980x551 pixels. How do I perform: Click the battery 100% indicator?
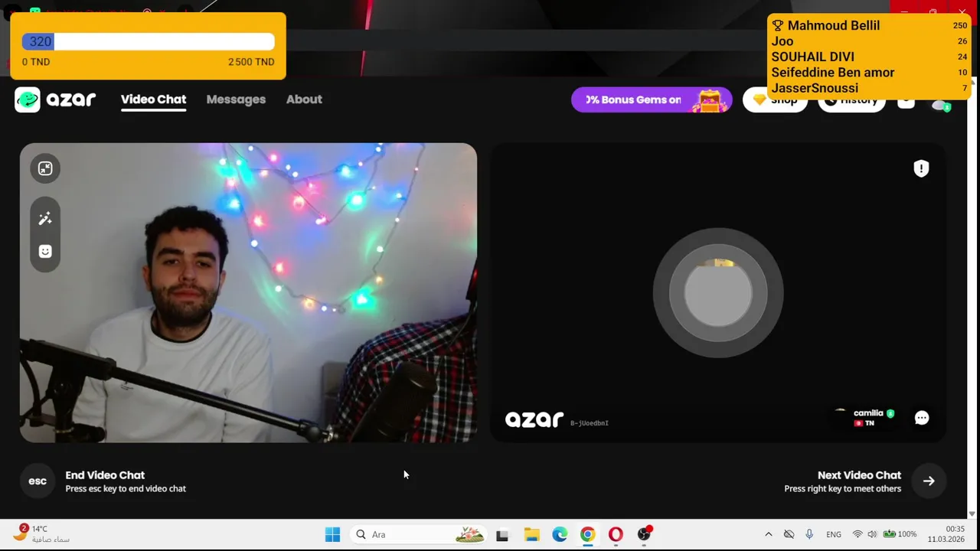point(900,534)
